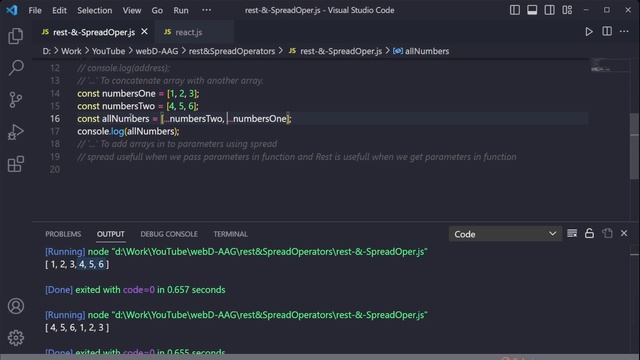Open the File menu
This screenshot has height=360, width=640.
(x=35, y=11)
